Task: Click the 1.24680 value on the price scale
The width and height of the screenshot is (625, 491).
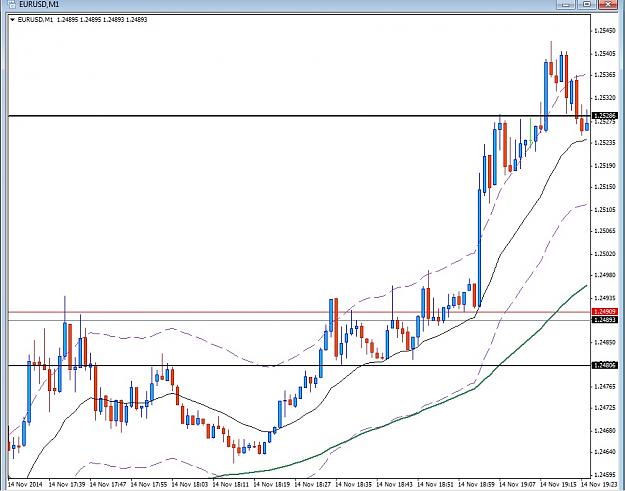Action: pyautogui.click(x=605, y=430)
